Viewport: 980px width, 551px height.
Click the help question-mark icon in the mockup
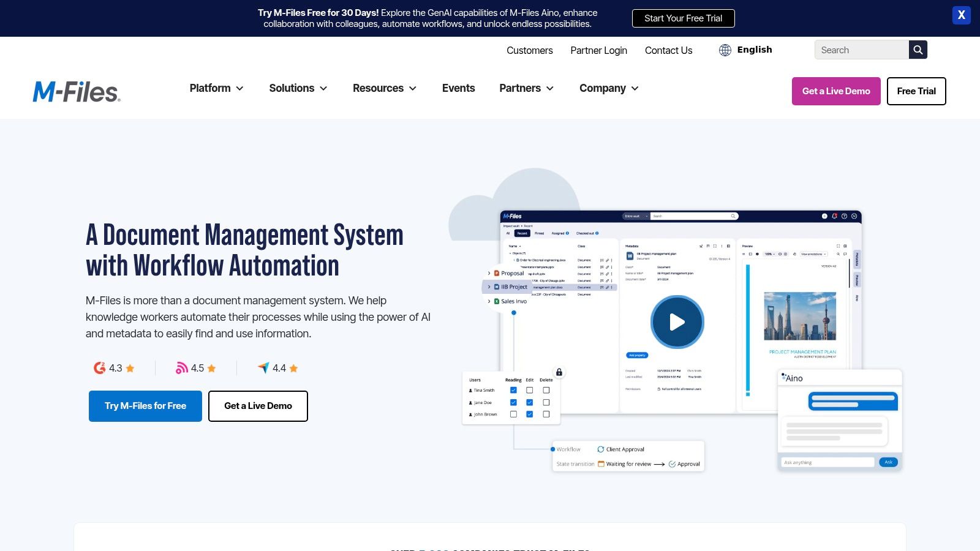tap(844, 216)
